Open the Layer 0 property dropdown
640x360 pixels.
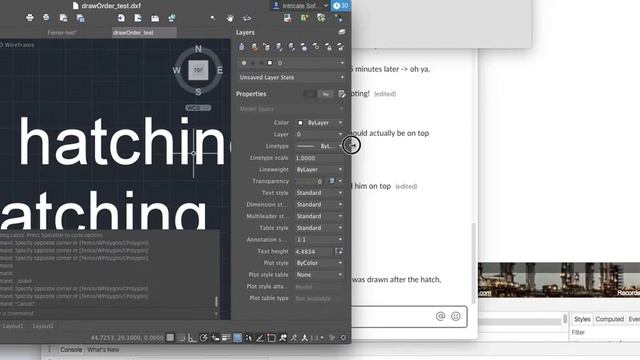319,134
